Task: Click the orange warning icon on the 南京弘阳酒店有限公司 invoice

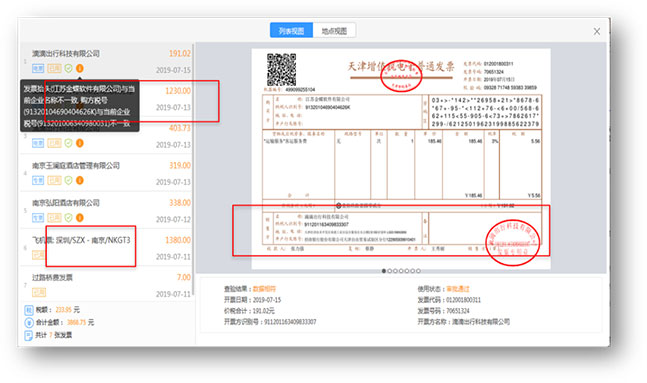Action: (80, 218)
